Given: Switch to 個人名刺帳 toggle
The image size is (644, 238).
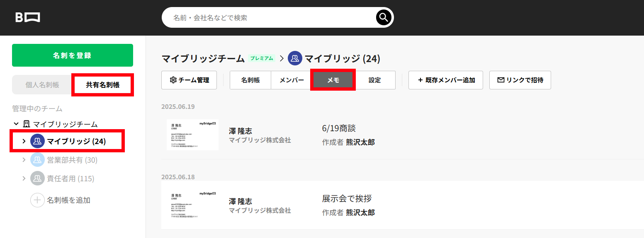Looking at the screenshot, I should [42, 85].
